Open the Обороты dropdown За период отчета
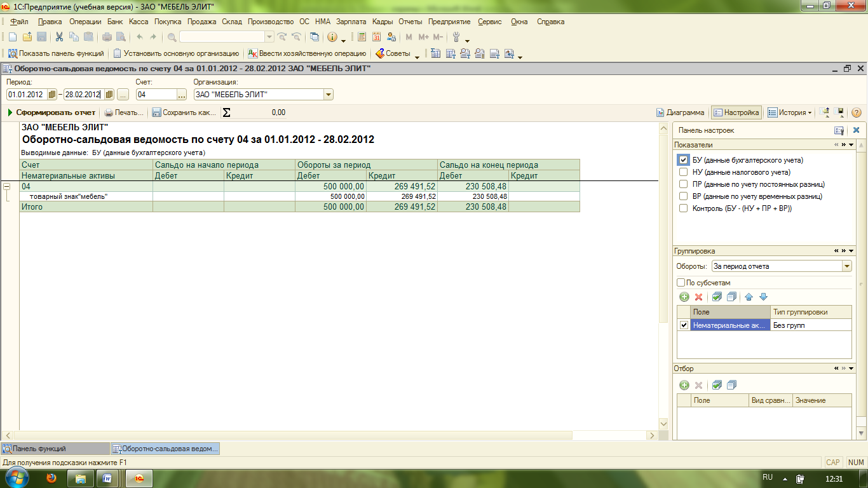This screenshot has width=868, height=488. coord(846,266)
